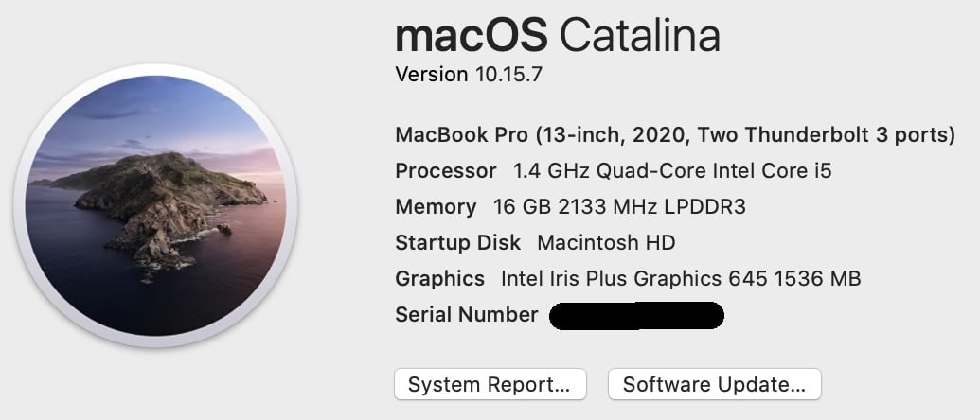Select the MacBook Pro model name line
980x420 pixels.
(x=675, y=135)
